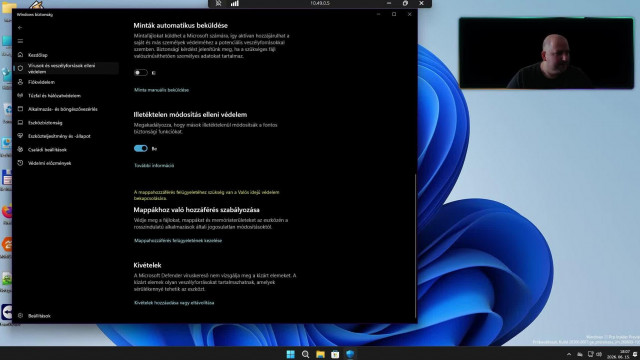
Task: Open taskbar Search
Action: (305, 354)
